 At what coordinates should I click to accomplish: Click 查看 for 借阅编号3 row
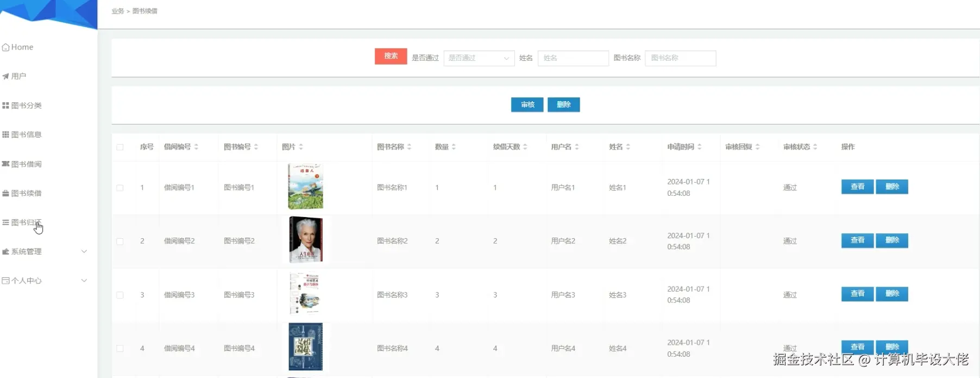(857, 294)
